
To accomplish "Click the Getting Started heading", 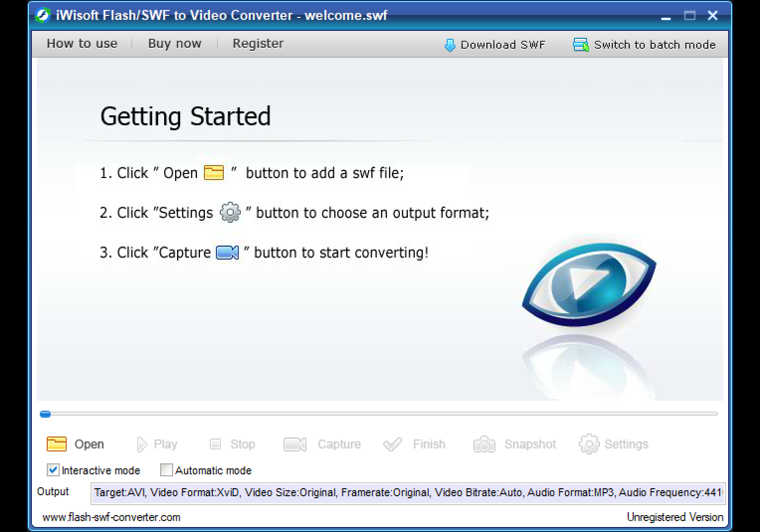I will [x=186, y=116].
